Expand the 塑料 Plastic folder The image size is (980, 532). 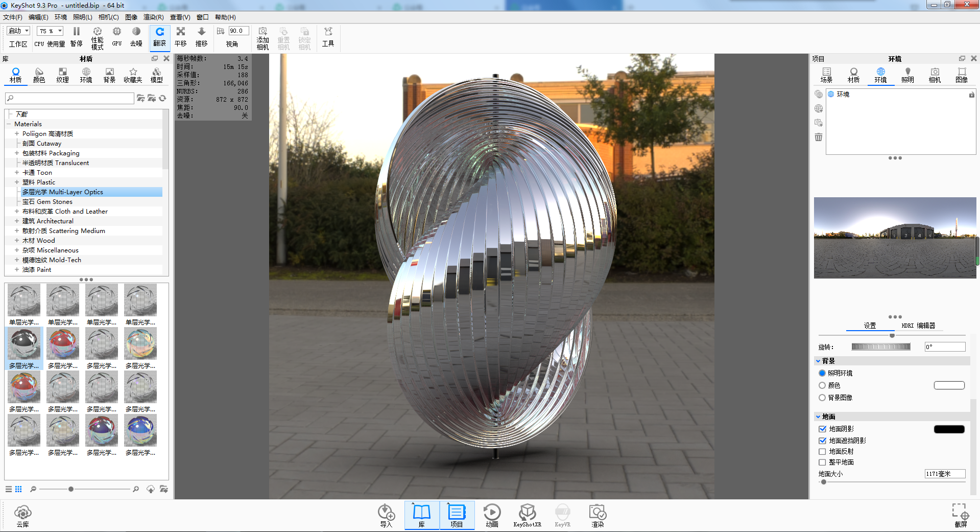(x=17, y=182)
